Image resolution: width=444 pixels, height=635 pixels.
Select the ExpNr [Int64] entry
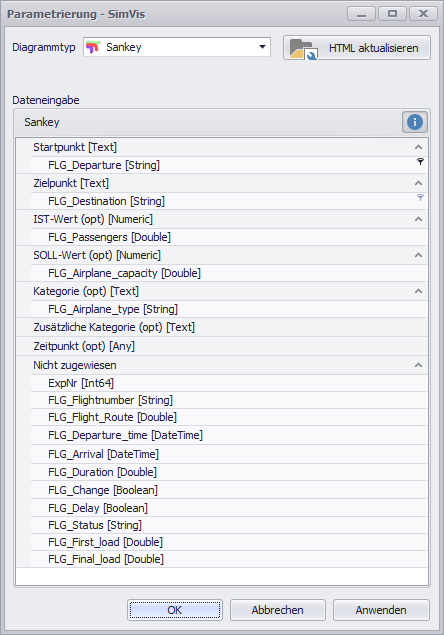click(x=229, y=383)
